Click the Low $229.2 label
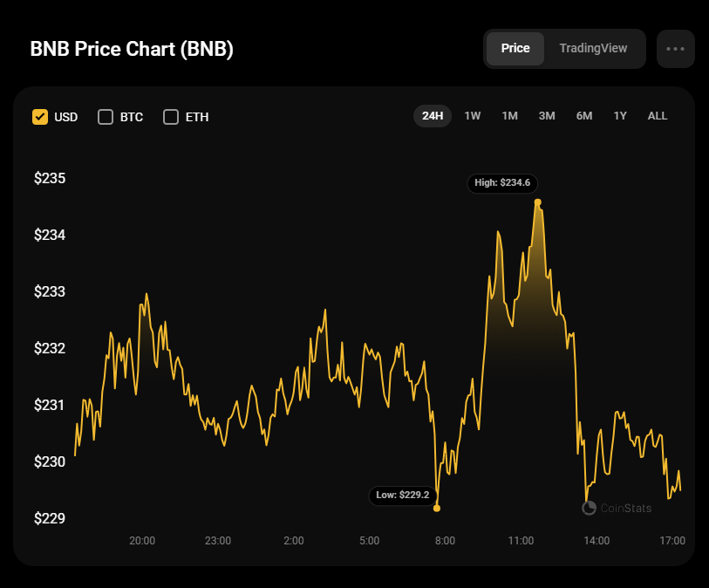The height and width of the screenshot is (588, 709). [402, 495]
